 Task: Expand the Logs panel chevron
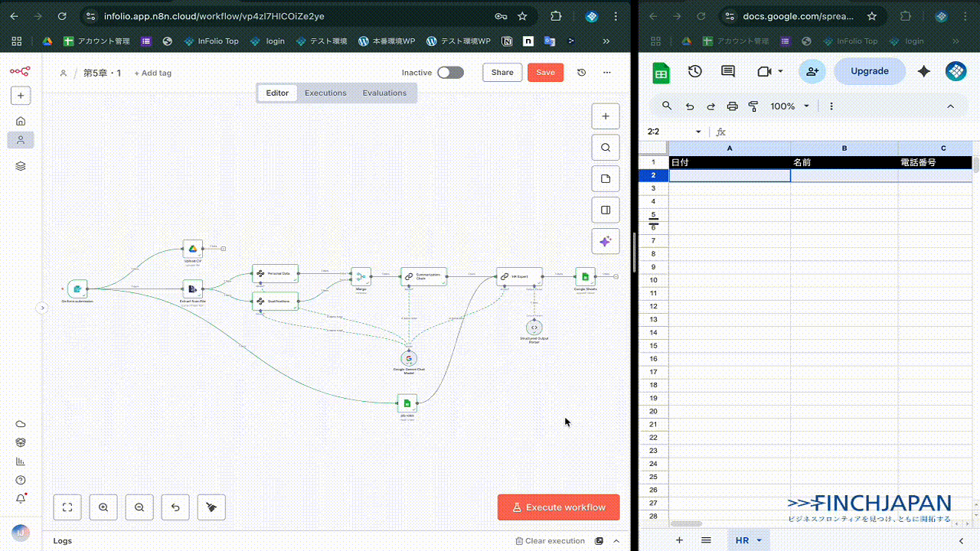tap(616, 541)
